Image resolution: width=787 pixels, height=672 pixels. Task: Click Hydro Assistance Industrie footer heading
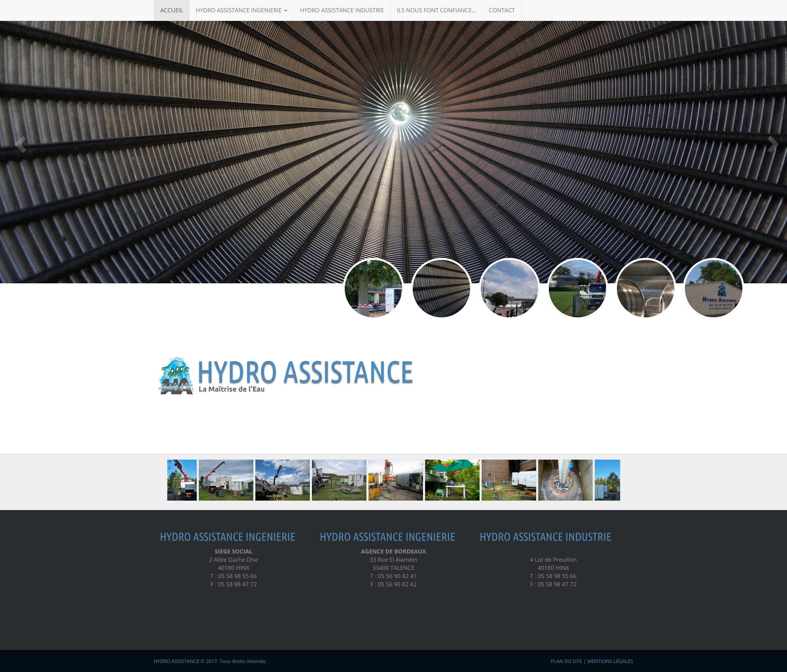coord(545,537)
